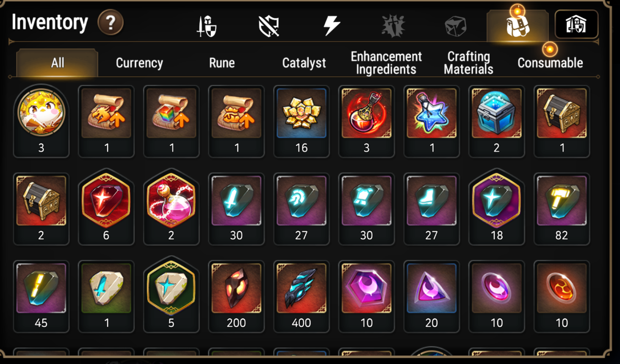The width and height of the screenshot is (620, 364).
Task: Select the pink potion hexagon item
Action: tap(171, 208)
